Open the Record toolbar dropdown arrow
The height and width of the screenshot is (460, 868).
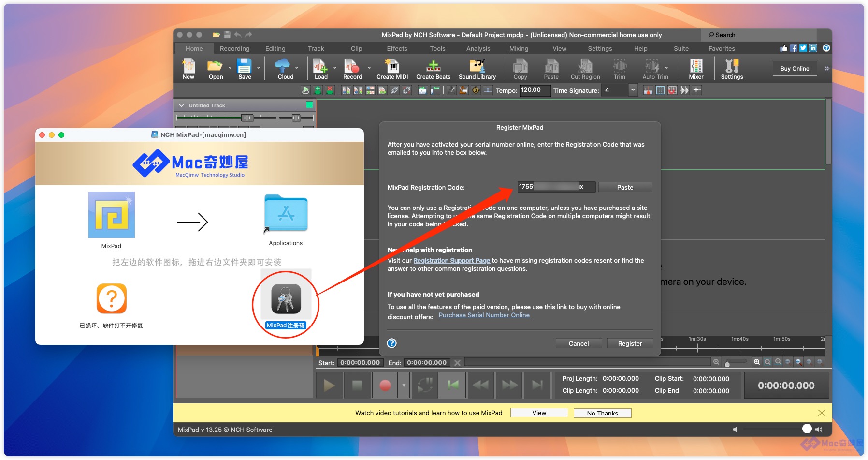tap(369, 68)
